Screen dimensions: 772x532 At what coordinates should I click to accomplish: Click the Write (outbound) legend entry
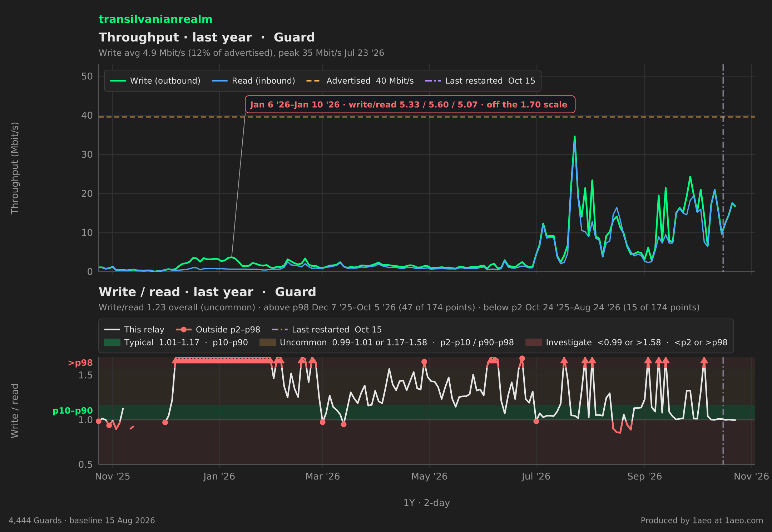(x=155, y=81)
